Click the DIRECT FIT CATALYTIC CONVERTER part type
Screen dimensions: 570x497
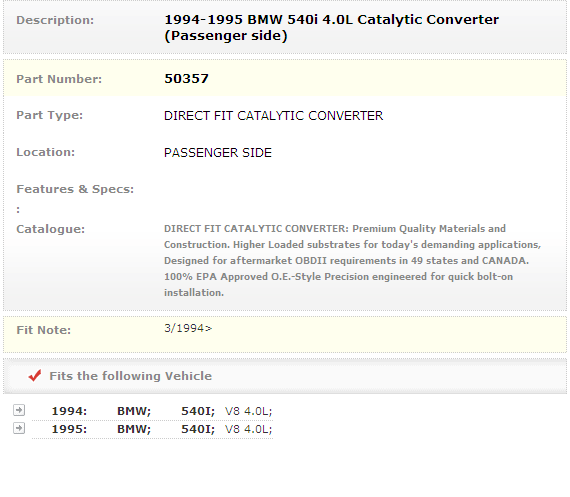(273, 116)
